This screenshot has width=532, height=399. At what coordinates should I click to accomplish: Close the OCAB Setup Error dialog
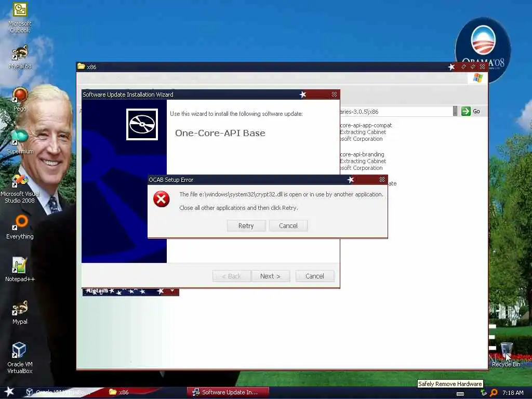coord(382,179)
